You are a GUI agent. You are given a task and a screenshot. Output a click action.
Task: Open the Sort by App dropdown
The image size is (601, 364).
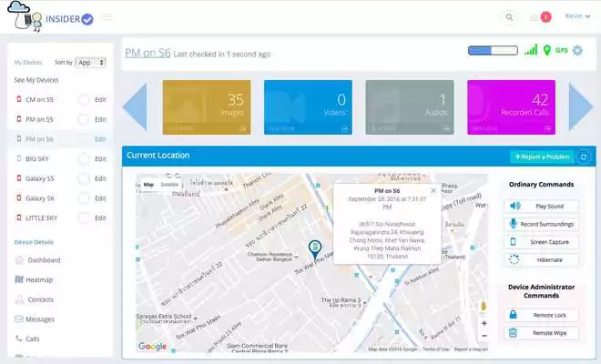pyautogui.click(x=90, y=62)
